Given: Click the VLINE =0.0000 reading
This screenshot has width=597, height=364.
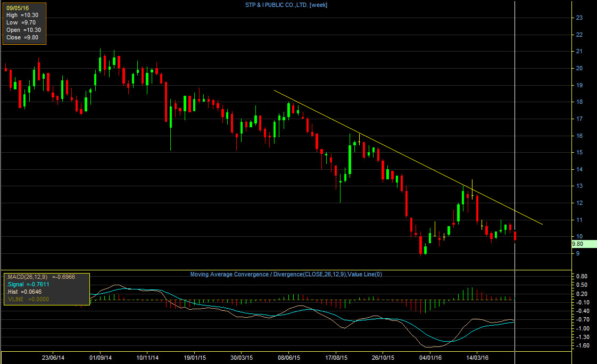Looking at the screenshot, I should 28,299.
